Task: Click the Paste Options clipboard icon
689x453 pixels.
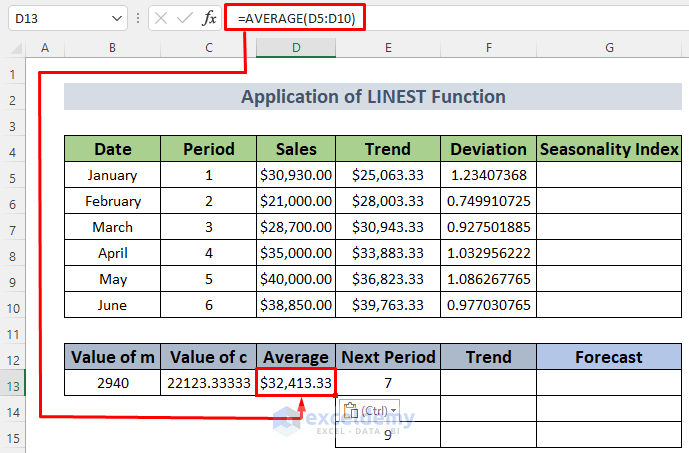Action: [351, 409]
